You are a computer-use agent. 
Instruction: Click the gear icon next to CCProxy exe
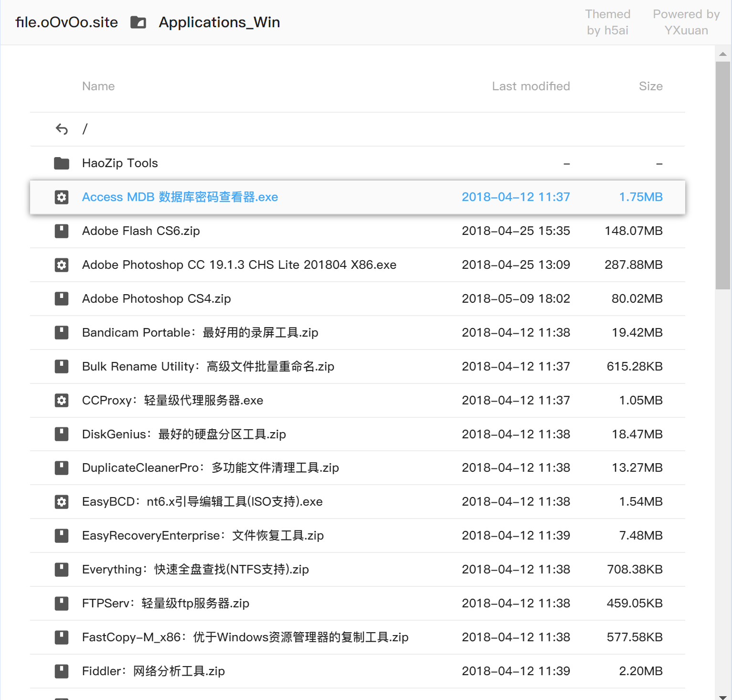[62, 400]
